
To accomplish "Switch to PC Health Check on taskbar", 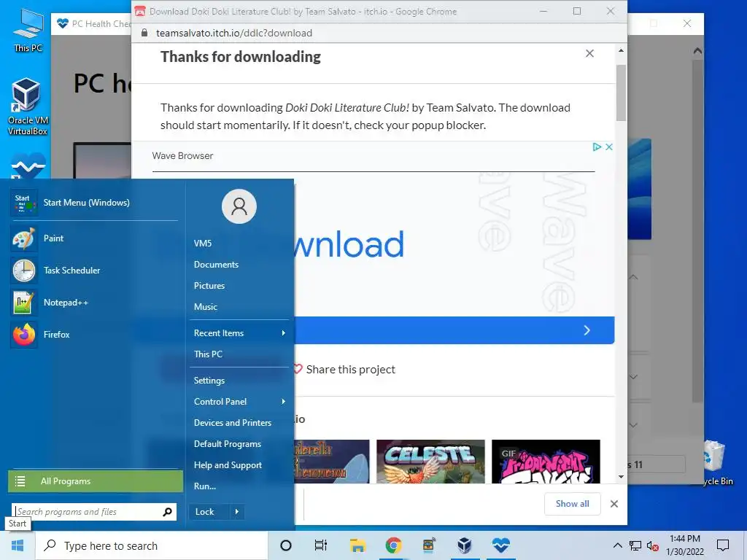I will (500, 545).
